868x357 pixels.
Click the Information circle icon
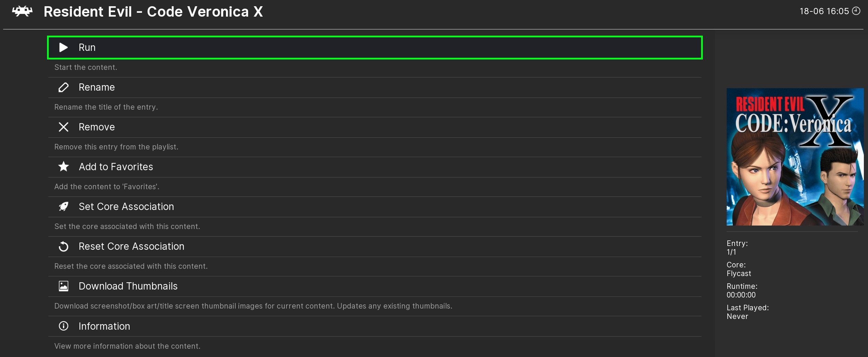(x=64, y=326)
